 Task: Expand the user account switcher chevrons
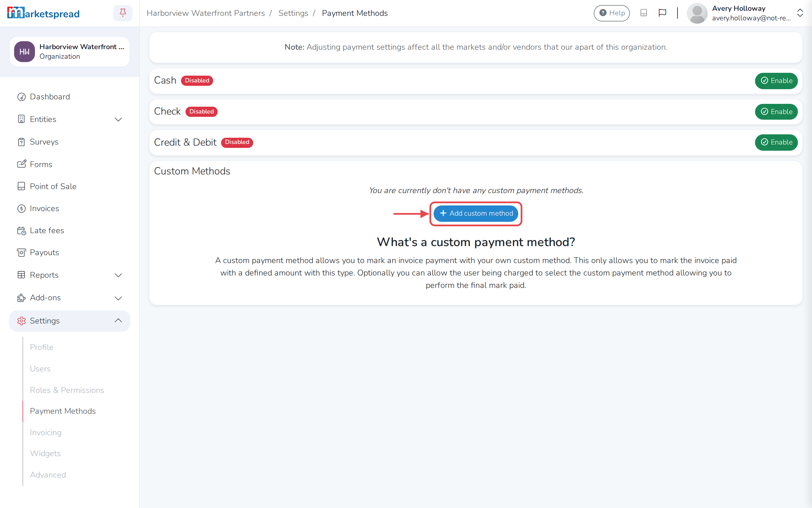800,13
